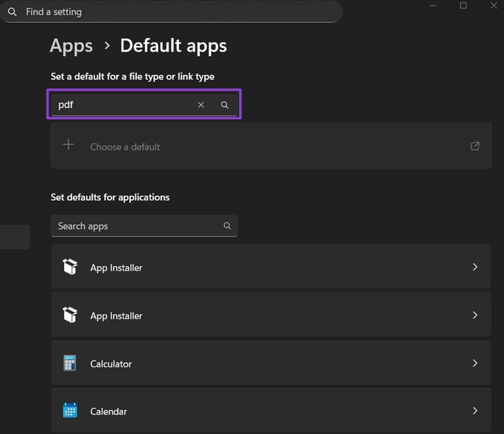Image resolution: width=504 pixels, height=434 pixels.
Task: Click the plus icon beside Choose a default
Action: (69, 145)
